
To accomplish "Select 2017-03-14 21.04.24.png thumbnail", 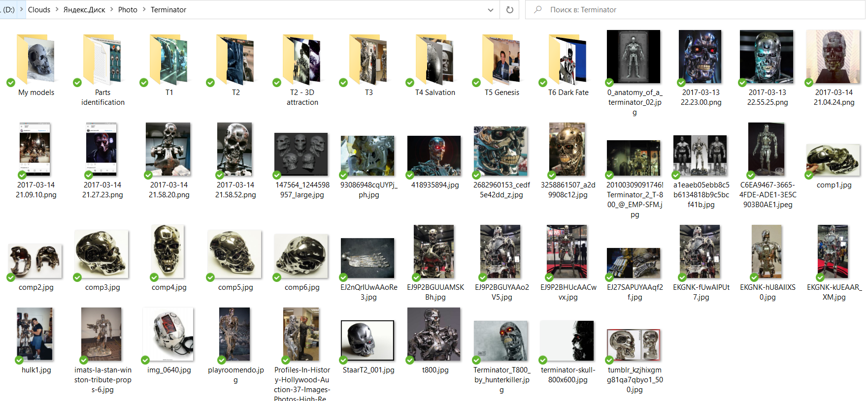I will 833,57.
